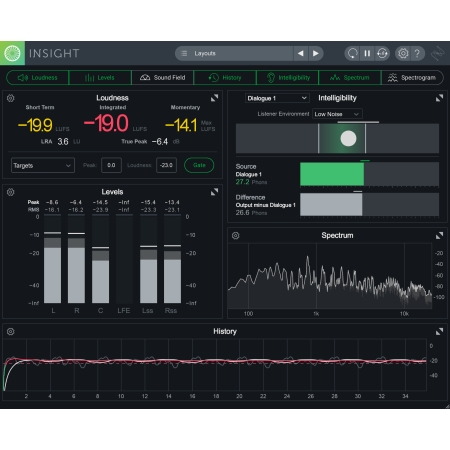Expand the History panel to full view

tap(439, 331)
